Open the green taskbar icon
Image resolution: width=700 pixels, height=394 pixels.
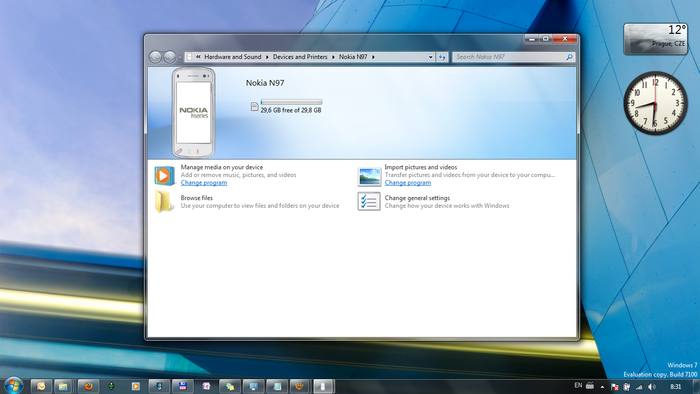coord(111,386)
